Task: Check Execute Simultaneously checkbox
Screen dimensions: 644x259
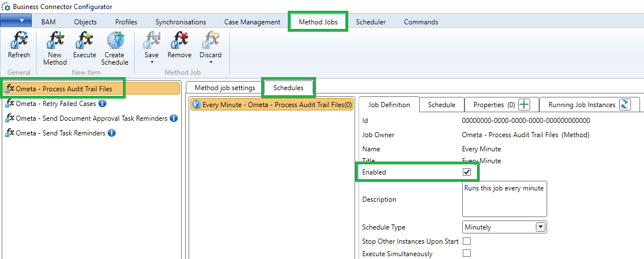Action: pos(467,253)
